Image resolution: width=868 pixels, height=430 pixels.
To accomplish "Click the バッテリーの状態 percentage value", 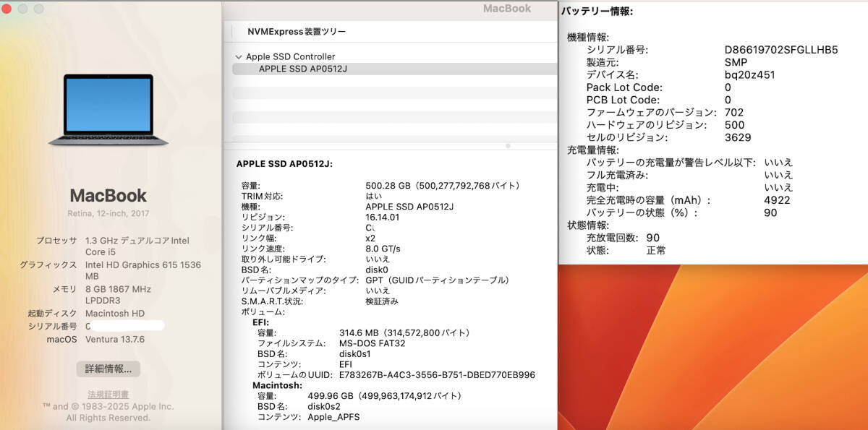I will coord(770,212).
